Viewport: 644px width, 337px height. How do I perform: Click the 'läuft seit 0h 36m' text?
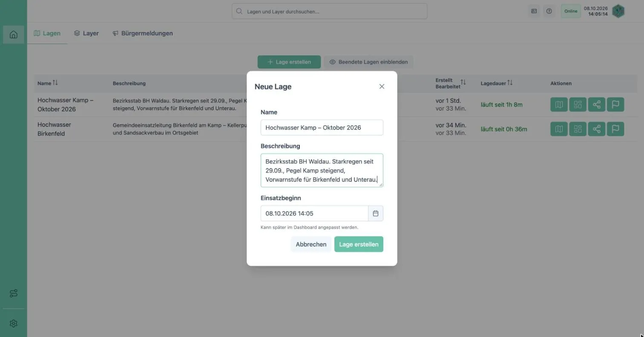pyautogui.click(x=504, y=129)
